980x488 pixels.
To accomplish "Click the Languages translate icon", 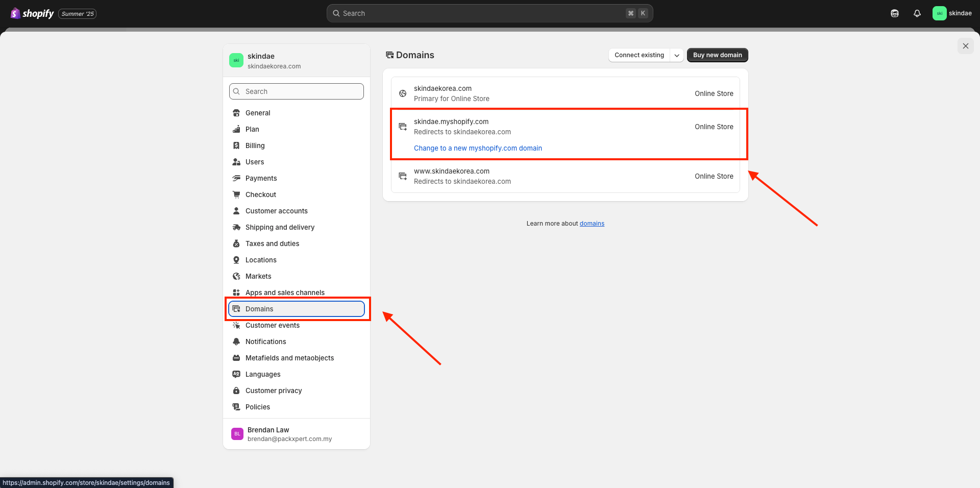I will 236,374.
